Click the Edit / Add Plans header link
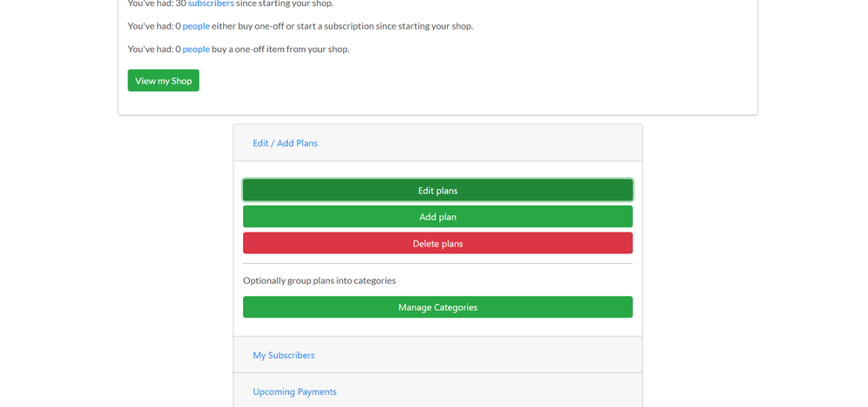Screen dimensions: 868x407 point(285,143)
